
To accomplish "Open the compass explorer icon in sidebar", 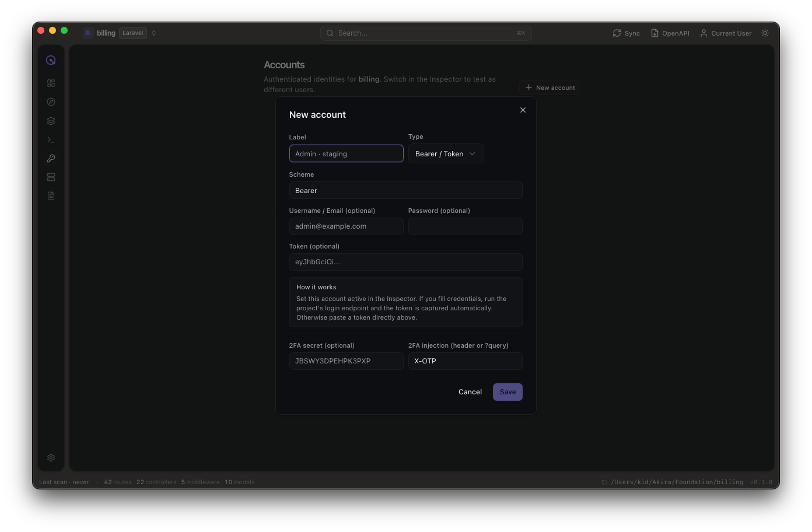I will (51, 102).
